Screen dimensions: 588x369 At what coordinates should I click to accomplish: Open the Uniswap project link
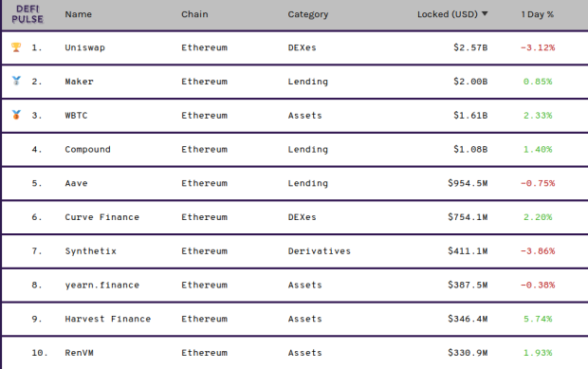point(84,47)
